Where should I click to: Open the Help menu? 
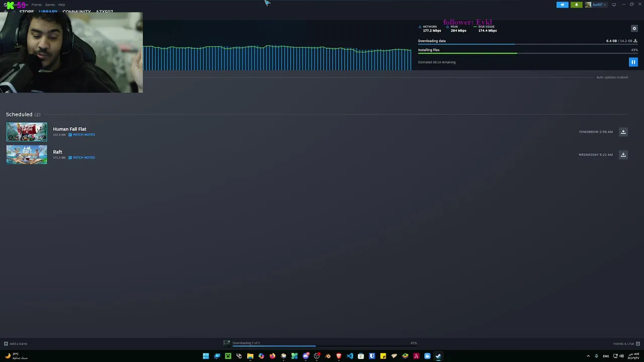(x=61, y=5)
